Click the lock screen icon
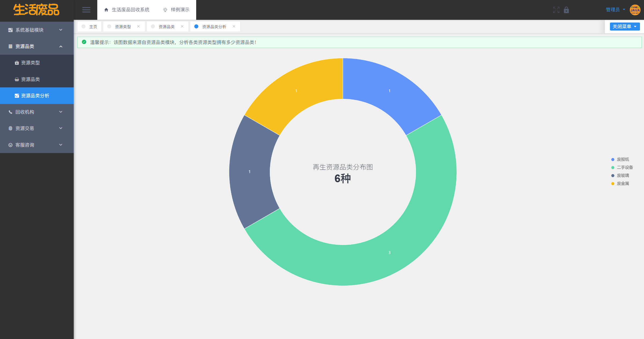Viewport: 644px width, 339px height. [x=566, y=10]
